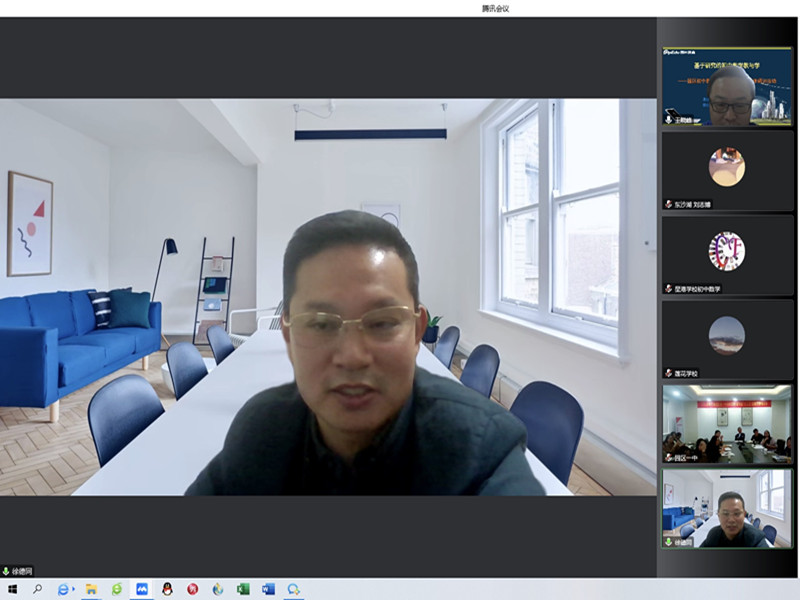Viewport: 800px width, 600px height.
Task: Click muted mic icon beside 东沙湖 刘志博
Action: click(x=668, y=204)
